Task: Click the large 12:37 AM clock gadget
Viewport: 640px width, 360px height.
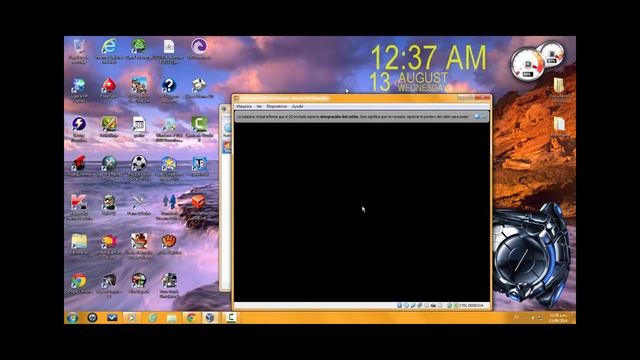Action: [429, 58]
